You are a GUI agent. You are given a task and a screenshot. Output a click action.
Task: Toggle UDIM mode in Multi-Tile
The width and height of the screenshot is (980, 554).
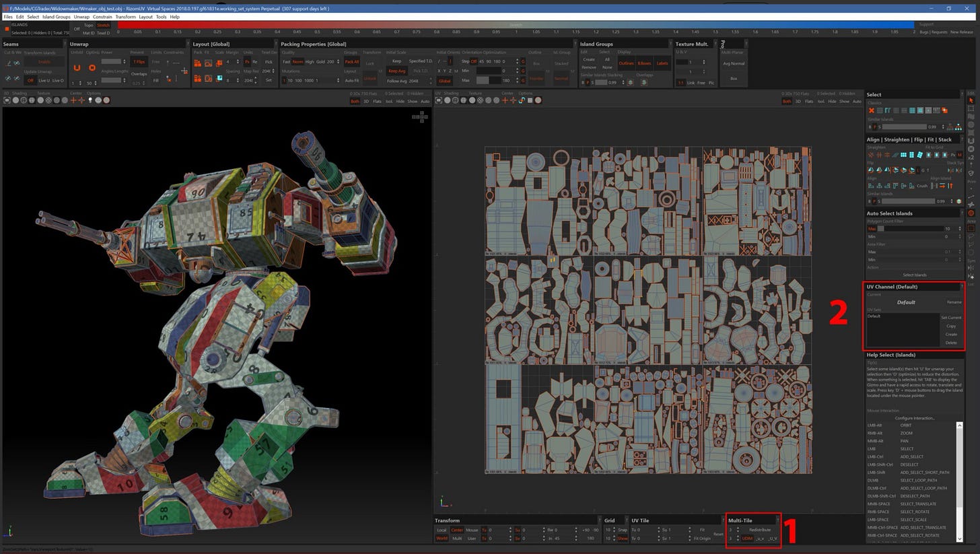coord(747,538)
